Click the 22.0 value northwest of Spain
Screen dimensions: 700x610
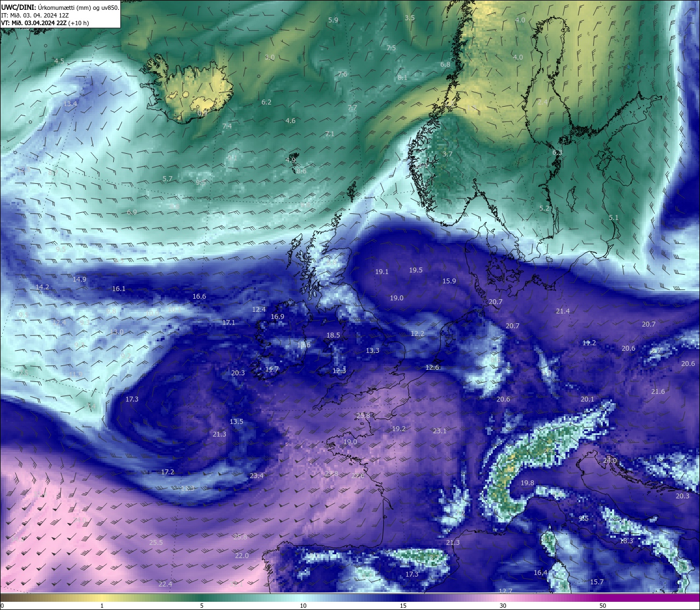pos(242,555)
